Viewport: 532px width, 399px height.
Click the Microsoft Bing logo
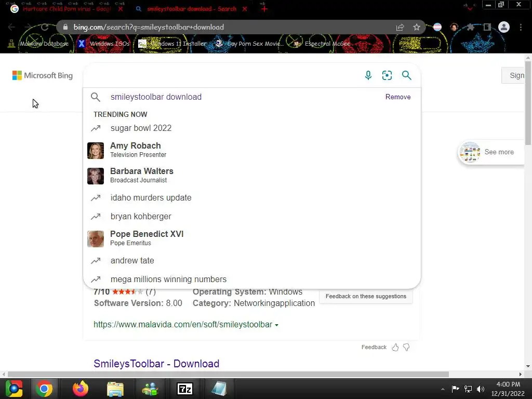(43, 75)
